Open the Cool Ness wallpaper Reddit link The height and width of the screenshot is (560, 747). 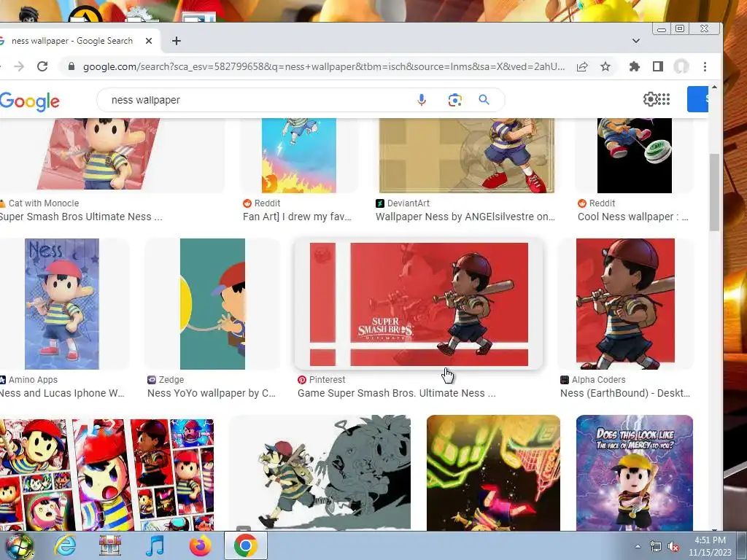[633, 217]
